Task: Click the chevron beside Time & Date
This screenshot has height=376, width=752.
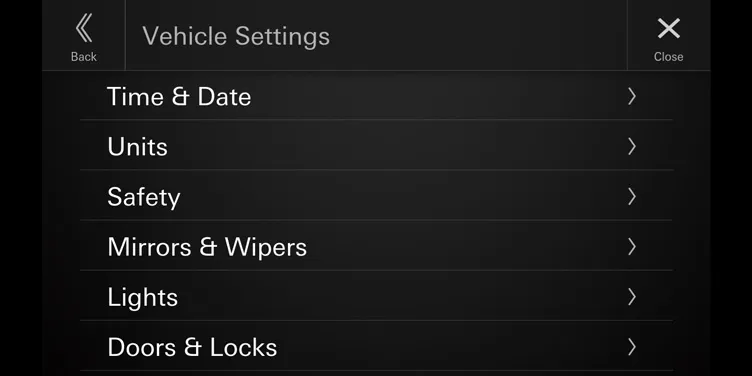Action: tap(632, 96)
